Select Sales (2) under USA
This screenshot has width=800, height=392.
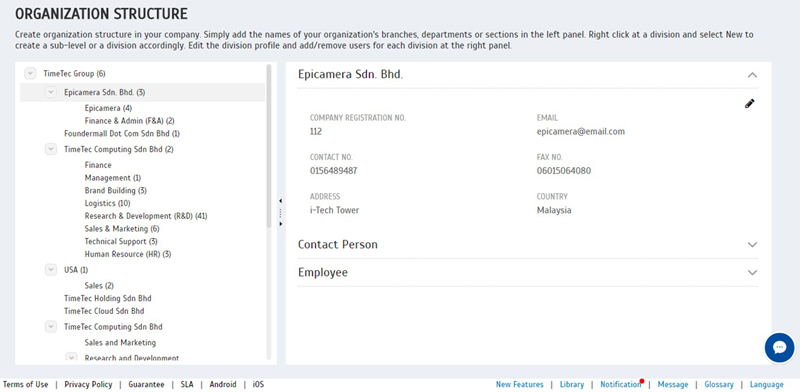(99, 286)
